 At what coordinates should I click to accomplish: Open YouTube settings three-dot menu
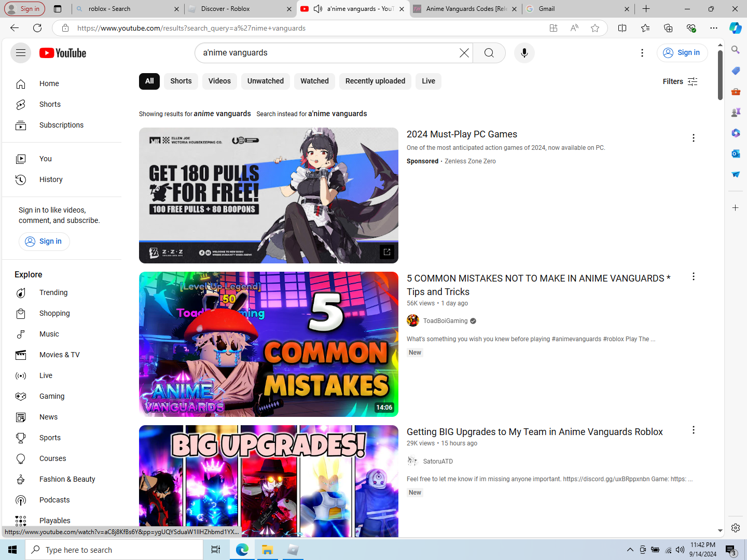click(642, 53)
